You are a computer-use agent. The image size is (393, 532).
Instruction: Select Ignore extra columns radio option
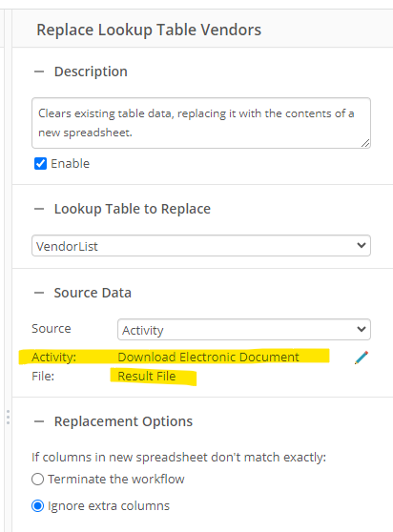(x=37, y=506)
